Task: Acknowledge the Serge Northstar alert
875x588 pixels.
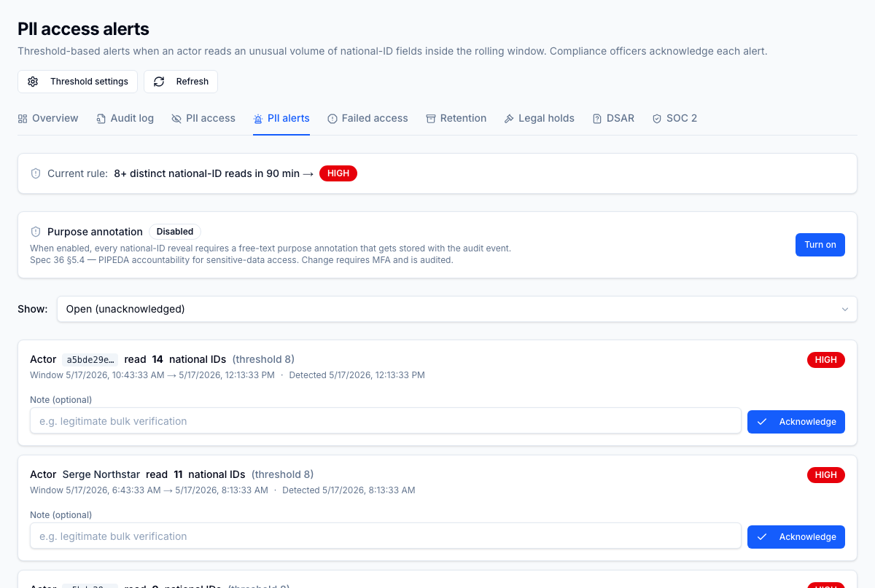Action: 796,537
